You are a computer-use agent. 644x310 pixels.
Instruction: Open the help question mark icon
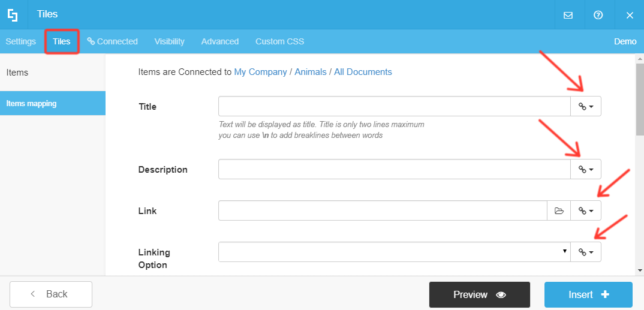[x=598, y=15]
